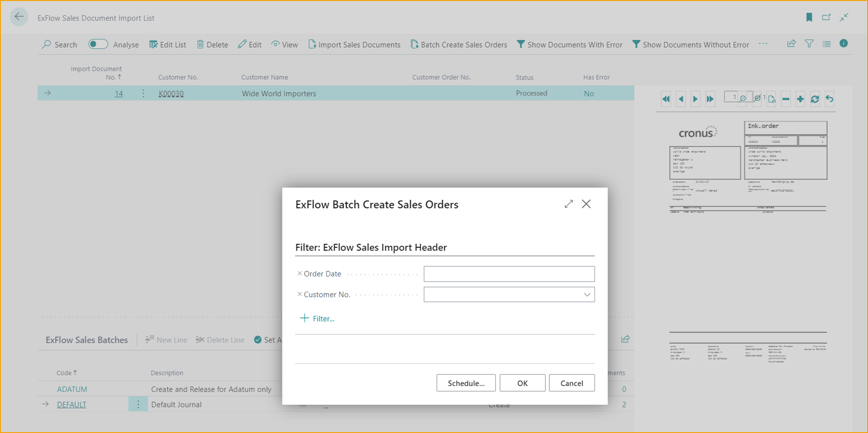Zoom in on the document preview

coord(800,99)
